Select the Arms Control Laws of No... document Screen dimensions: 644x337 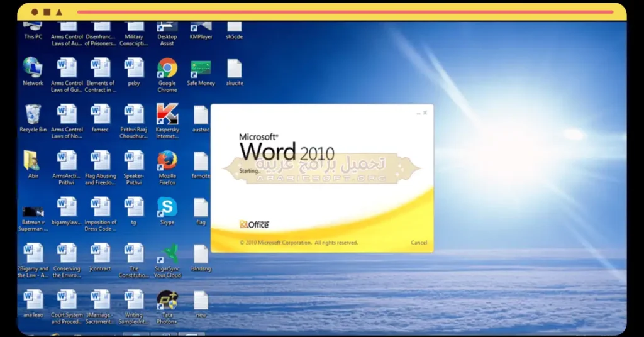67,114
